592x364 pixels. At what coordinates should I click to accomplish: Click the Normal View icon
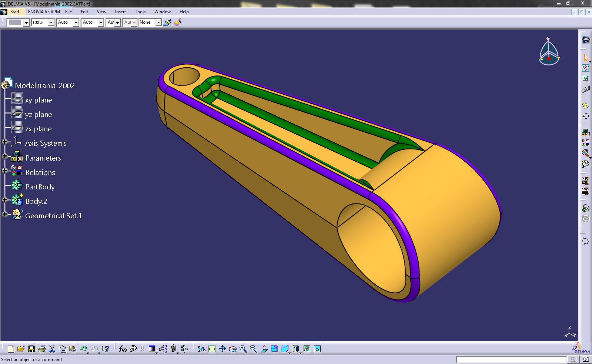tap(264, 349)
